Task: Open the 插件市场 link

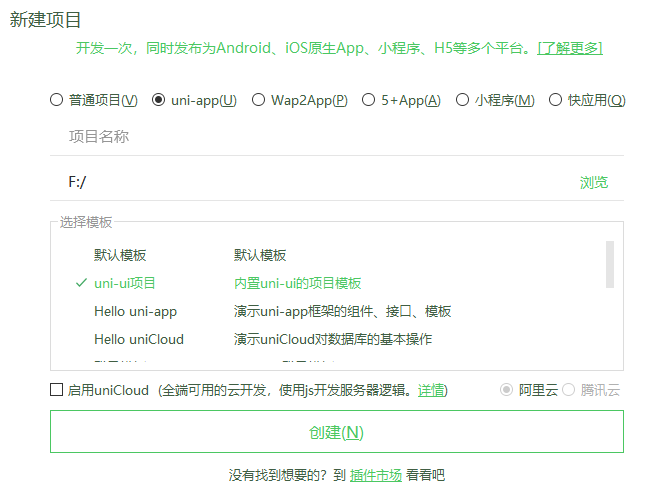Action: [x=376, y=475]
